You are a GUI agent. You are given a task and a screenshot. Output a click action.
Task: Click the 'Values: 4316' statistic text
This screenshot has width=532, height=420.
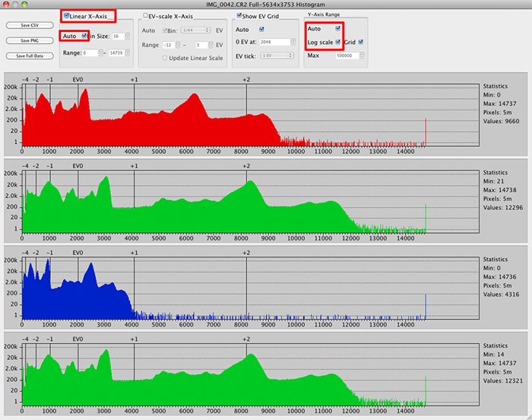point(501,294)
